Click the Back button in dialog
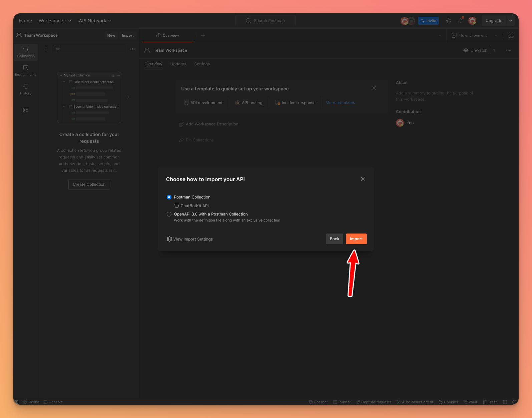This screenshot has height=418, width=532. pyautogui.click(x=334, y=239)
